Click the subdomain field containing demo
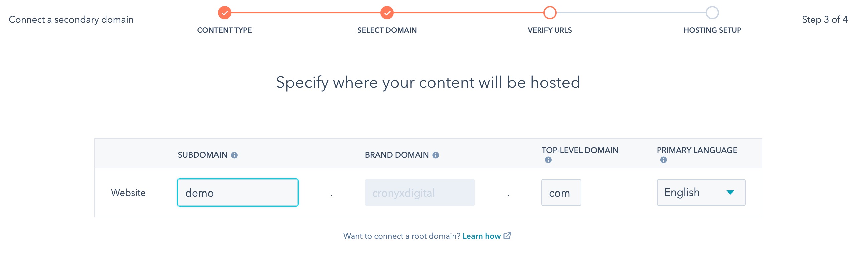This screenshot has width=868, height=256. tap(238, 193)
